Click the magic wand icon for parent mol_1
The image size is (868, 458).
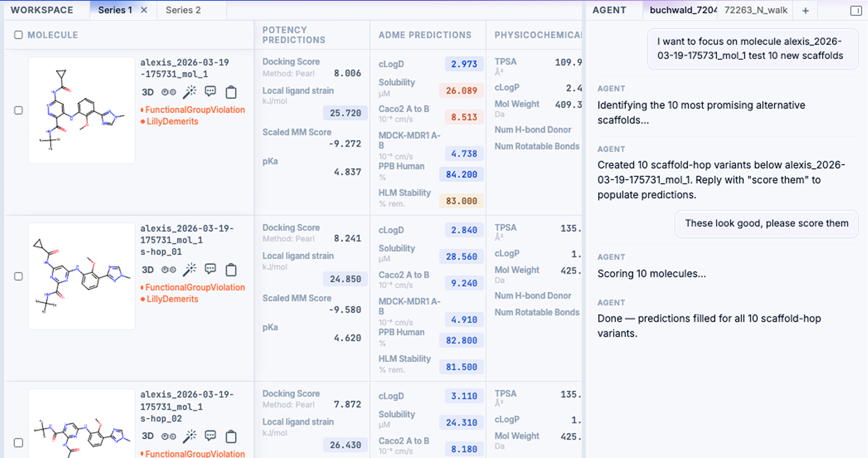click(x=190, y=92)
